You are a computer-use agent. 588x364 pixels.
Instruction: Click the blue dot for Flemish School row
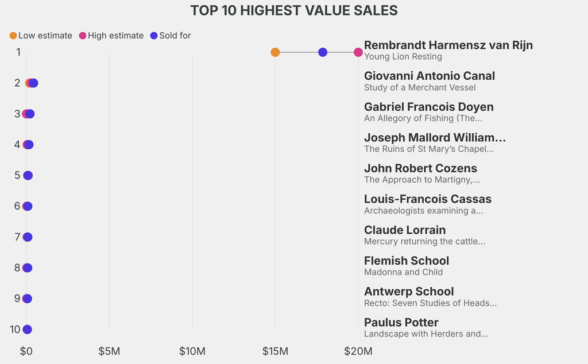28,268
